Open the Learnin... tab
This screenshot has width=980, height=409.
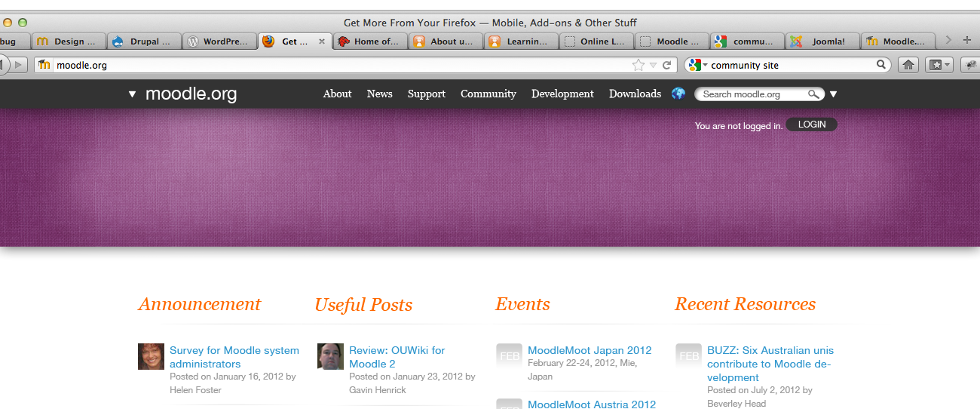click(x=521, y=42)
